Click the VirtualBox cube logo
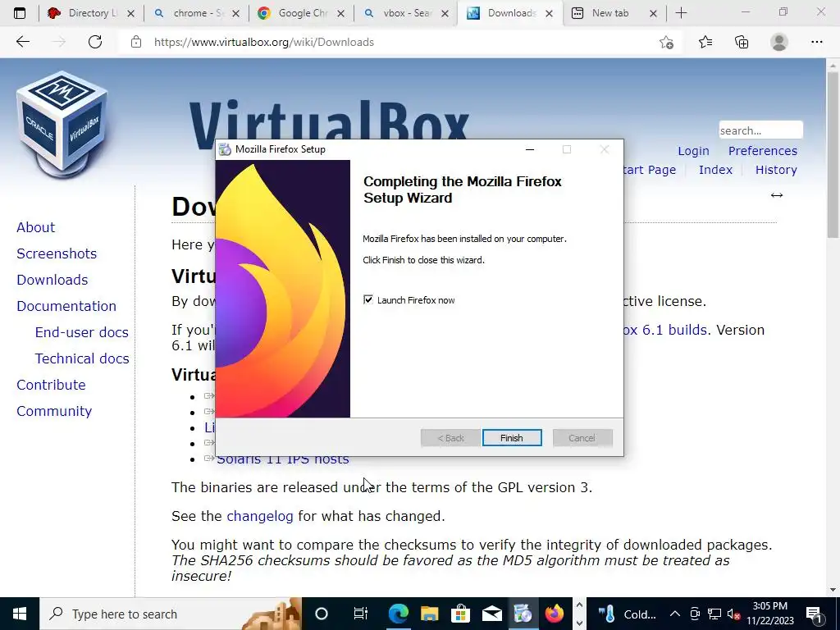 [62, 125]
